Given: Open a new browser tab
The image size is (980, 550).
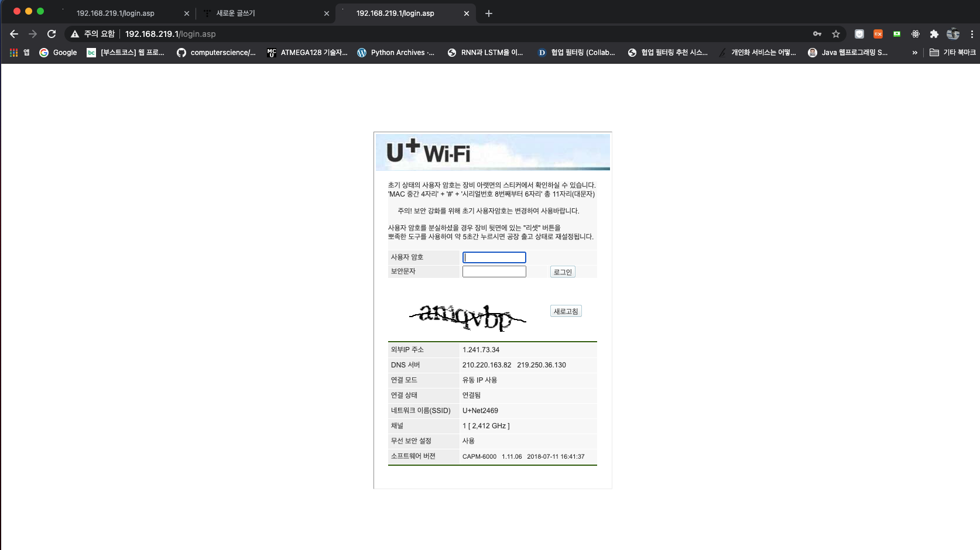Looking at the screenshot, I should coord(489,13).
